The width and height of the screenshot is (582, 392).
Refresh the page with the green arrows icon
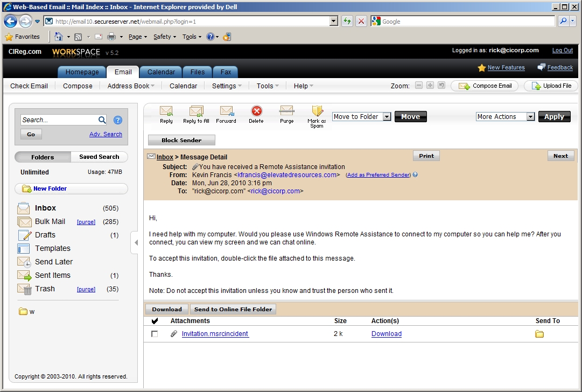coord(347,21)
